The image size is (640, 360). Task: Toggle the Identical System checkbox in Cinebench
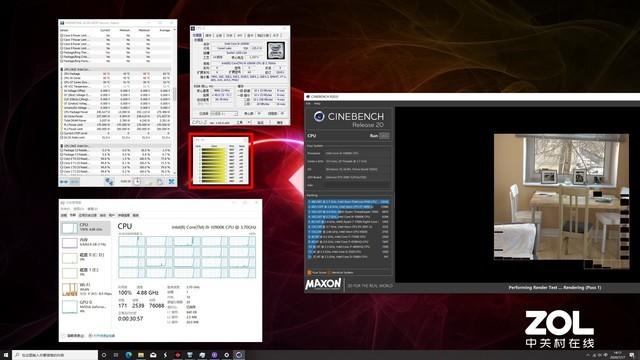330,272
